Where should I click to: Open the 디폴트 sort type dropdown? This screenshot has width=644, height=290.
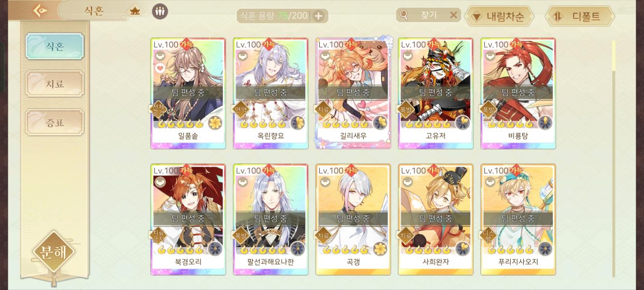tap(580, 16)
